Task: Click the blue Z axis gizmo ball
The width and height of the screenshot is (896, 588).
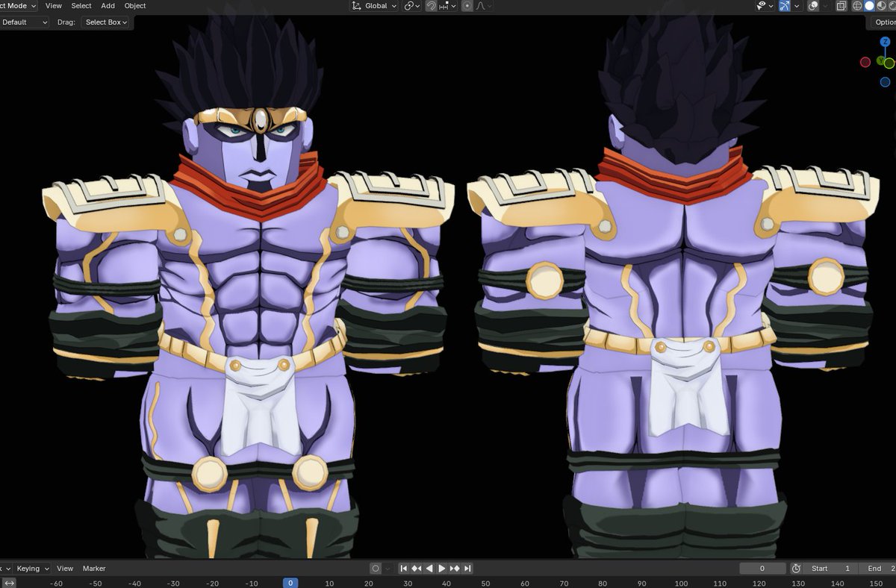Action: 885,42
